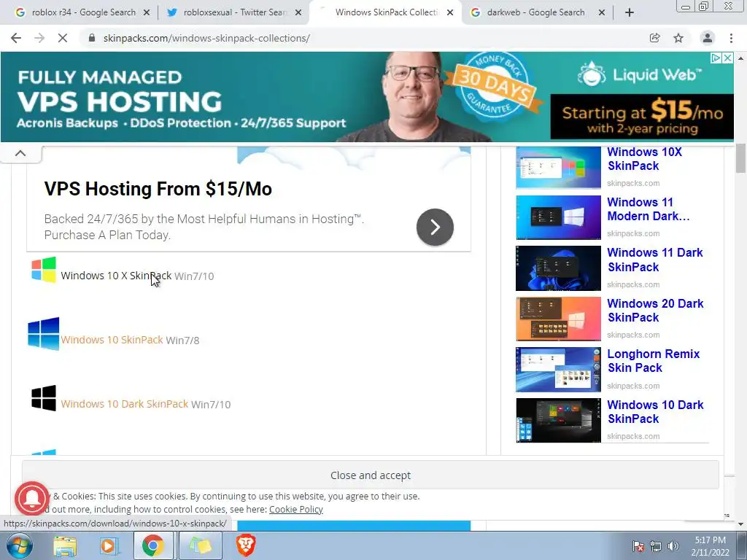Click the round arrow button on VPS ad

[x=435, y=227]
